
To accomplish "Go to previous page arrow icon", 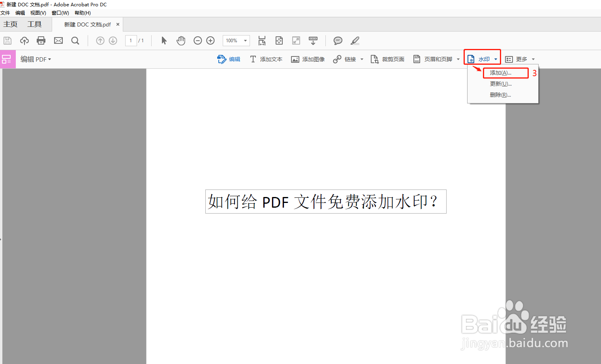I will [x=100, y=41].
